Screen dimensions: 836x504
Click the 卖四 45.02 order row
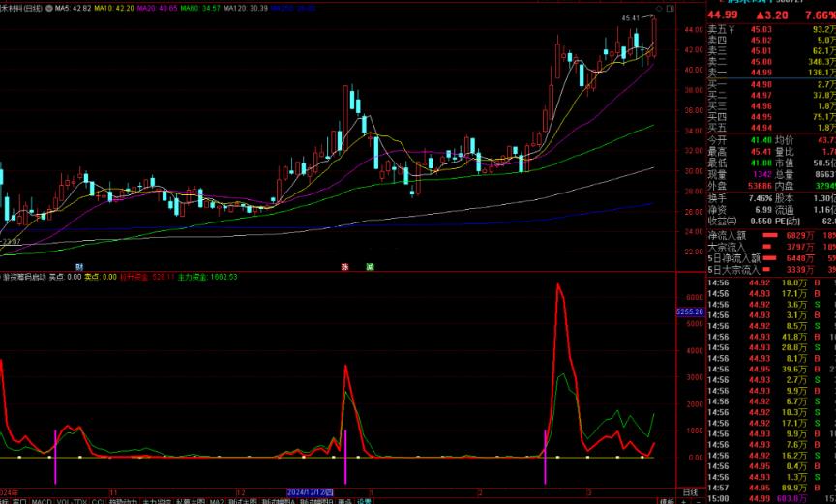point(771,41)
